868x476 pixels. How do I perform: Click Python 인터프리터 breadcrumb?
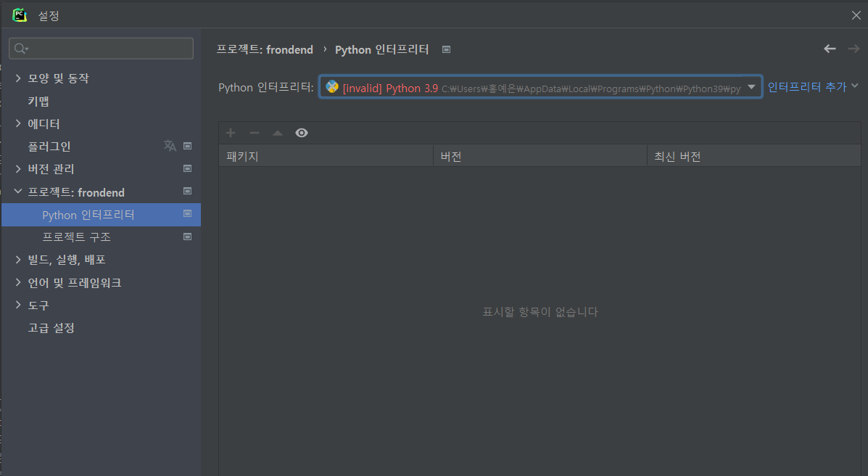[382, 49]
